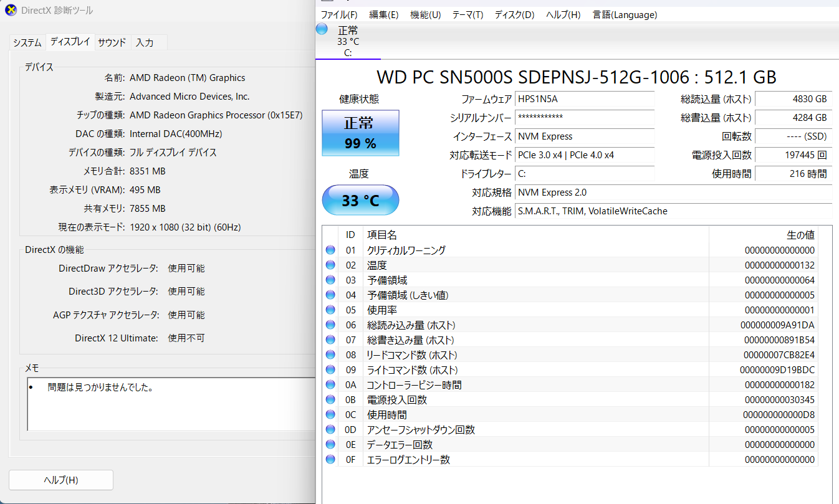Image resolution: width=839 pixels, height=504 pixels.
Task: Open the 編集(E) menu
Action: pos(384,14)
